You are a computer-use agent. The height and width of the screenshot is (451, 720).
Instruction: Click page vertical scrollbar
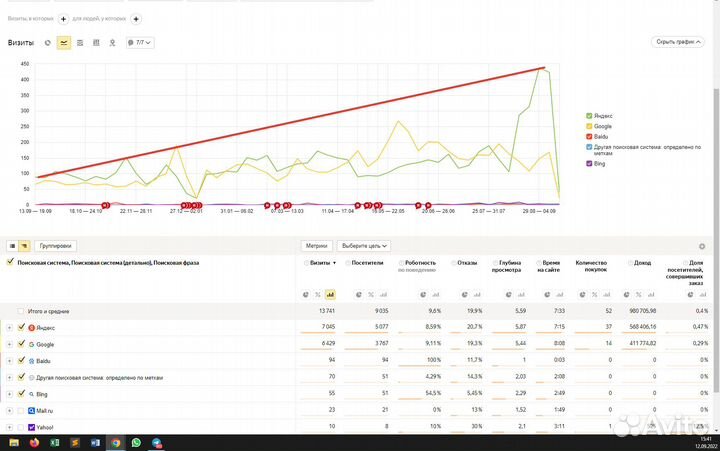pos(716,239)
